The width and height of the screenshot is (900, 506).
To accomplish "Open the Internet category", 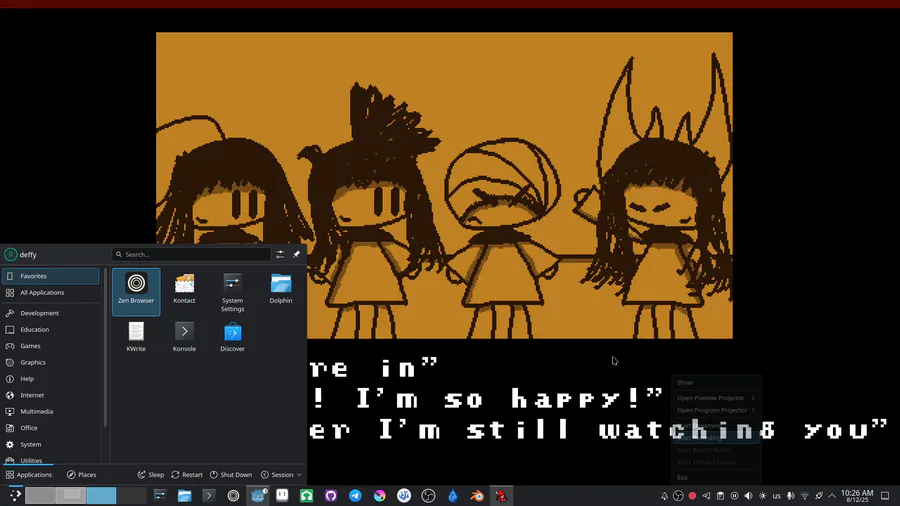I will pyautogui.click(x=51, y=395).
